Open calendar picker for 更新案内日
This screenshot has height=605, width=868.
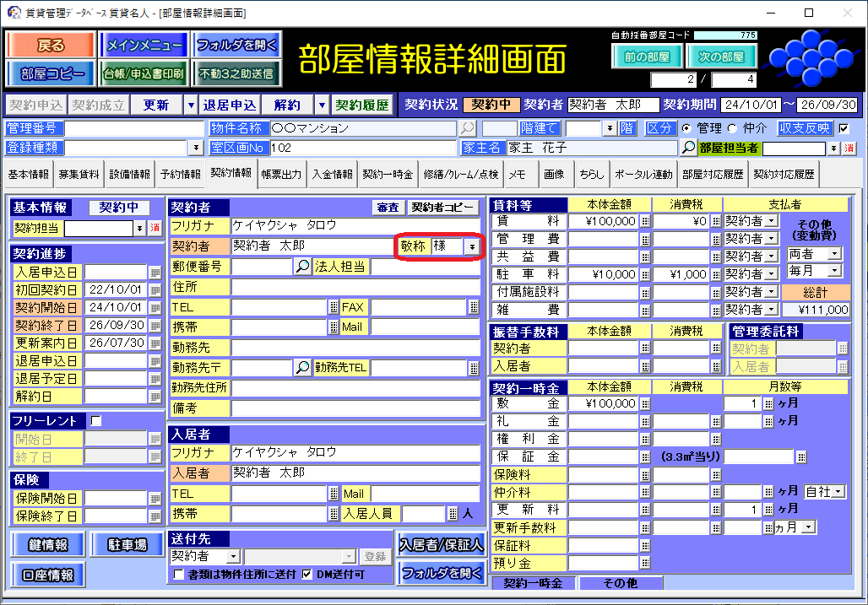(155, 343)
